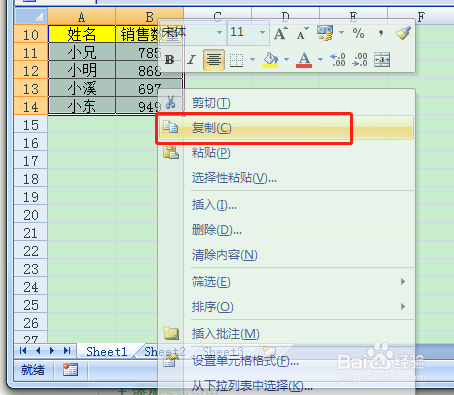Image resolution: width=454 pixels, height=395 pixels.
Task: Click the Shrink Font icon
Action: tap(303, 33)
